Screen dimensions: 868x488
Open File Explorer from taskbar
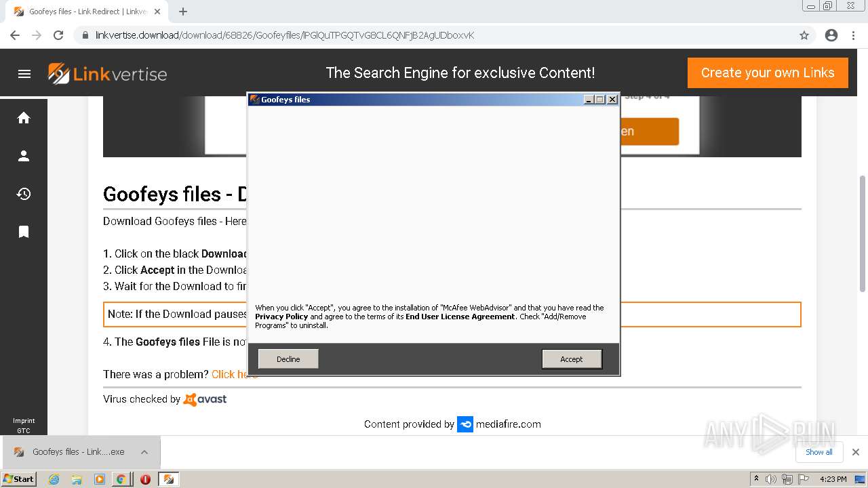77,479
